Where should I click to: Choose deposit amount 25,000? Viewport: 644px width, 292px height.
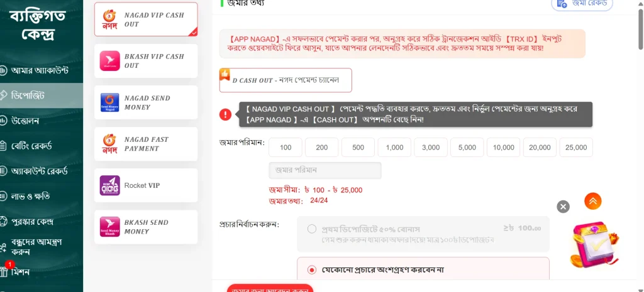pyautogui.click(x=576, y=147)
